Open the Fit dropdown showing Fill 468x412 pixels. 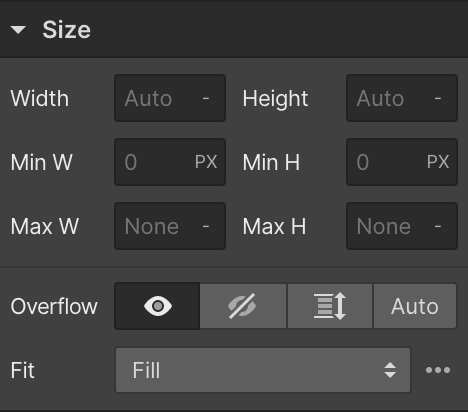pos(263,370)
